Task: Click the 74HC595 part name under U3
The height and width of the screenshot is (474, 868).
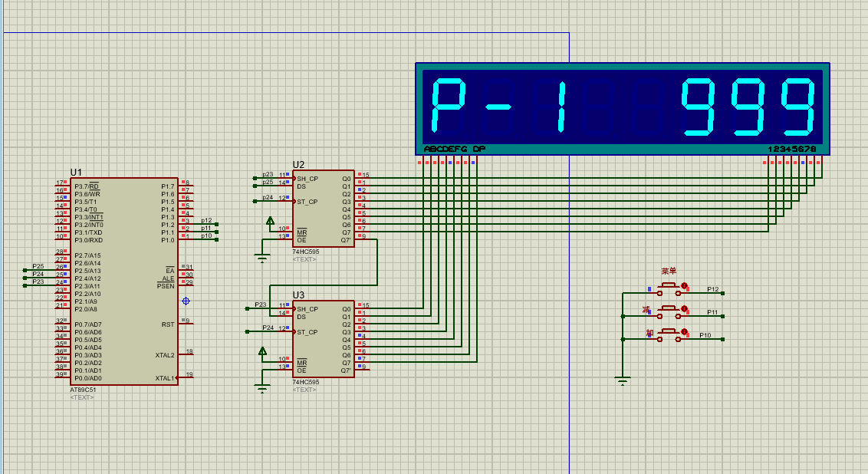Action: tap(306, 382)
